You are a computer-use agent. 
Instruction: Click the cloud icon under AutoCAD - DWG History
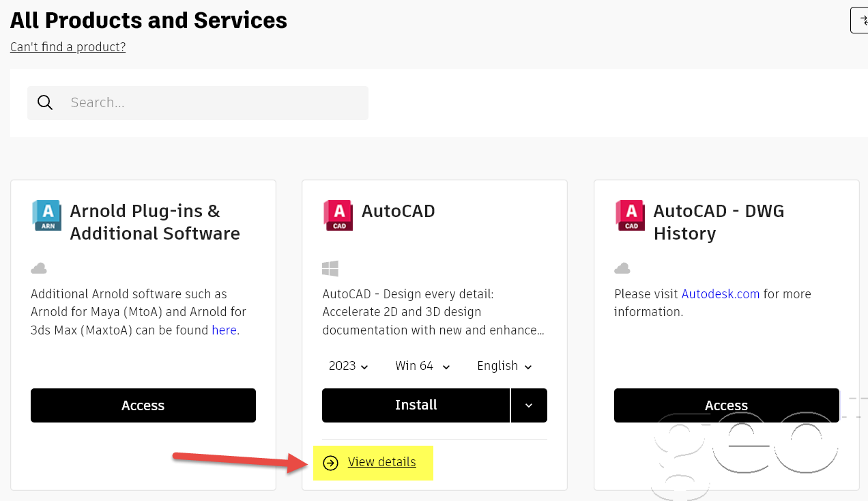[x=622, y=268]
